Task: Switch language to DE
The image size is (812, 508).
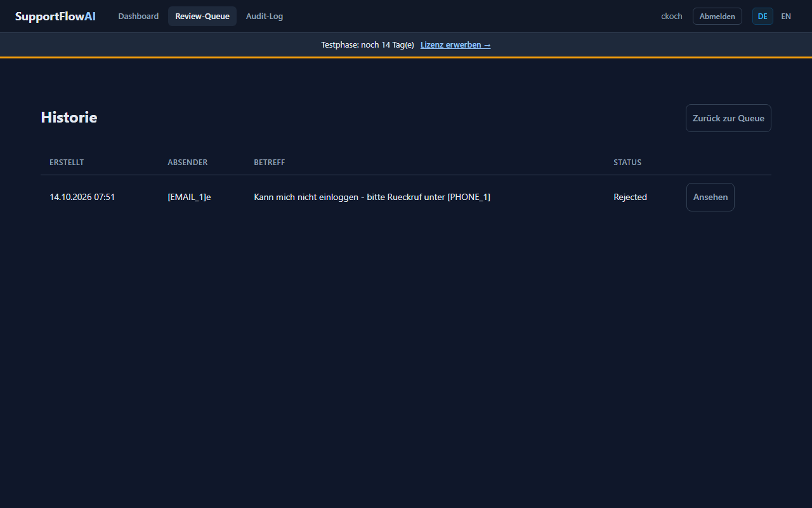Action: [x=763, y=17]
